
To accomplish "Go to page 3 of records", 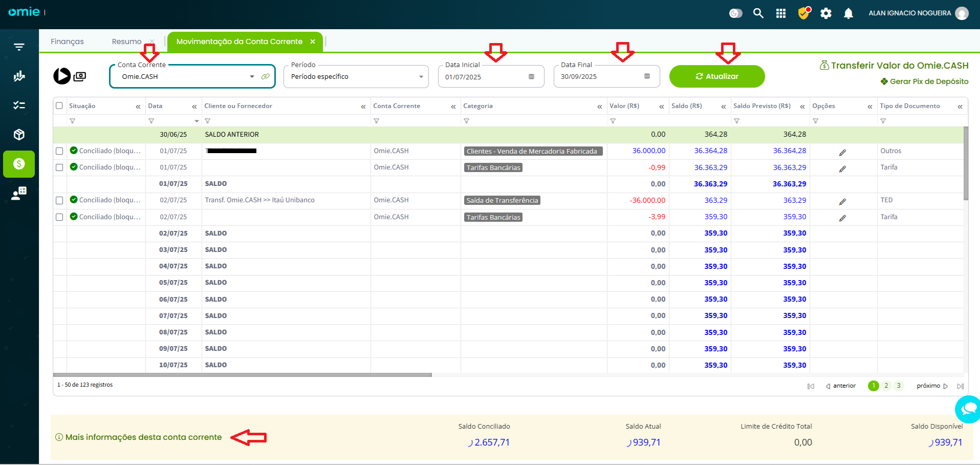I will tap(899, 386).
